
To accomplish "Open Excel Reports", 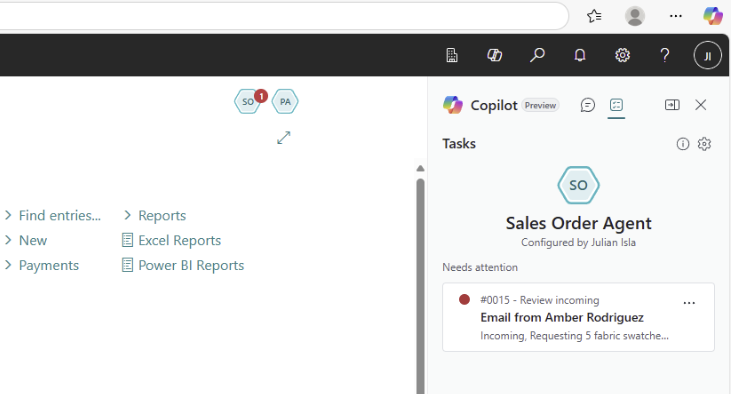I will (x=171, y=240).
